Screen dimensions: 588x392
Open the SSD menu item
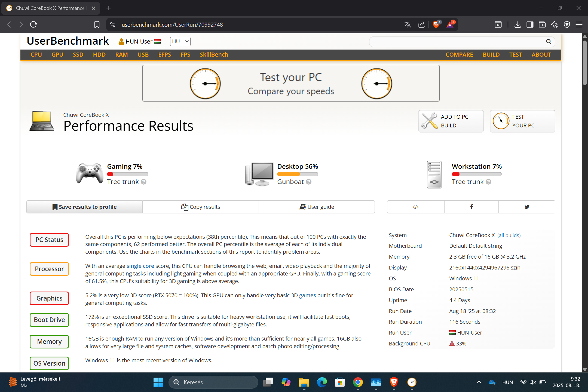[x=78, y=55]
